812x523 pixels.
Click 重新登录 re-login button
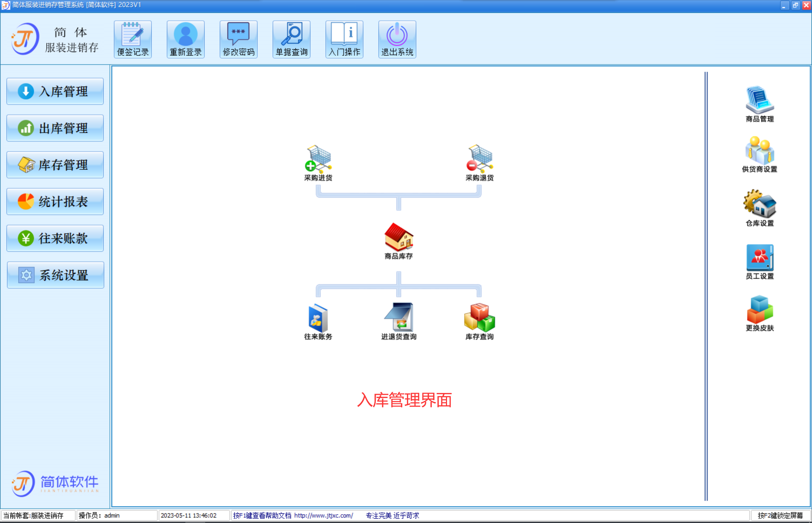[184, 38]
